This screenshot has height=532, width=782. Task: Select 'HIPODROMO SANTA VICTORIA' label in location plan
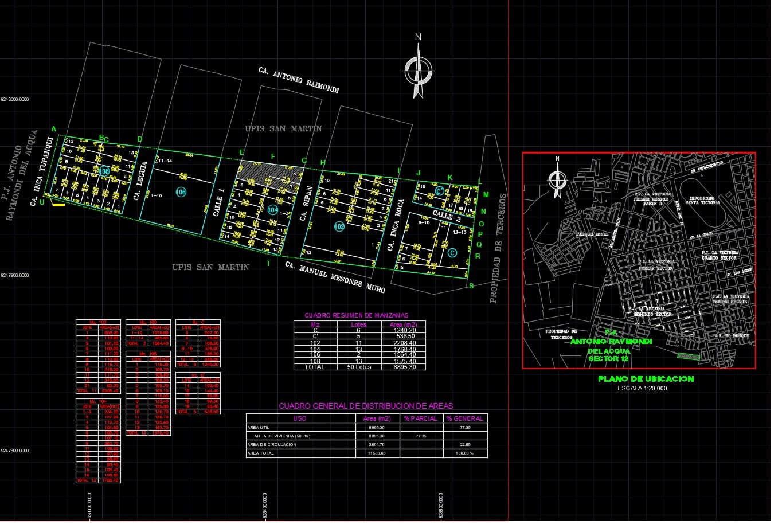703,200
